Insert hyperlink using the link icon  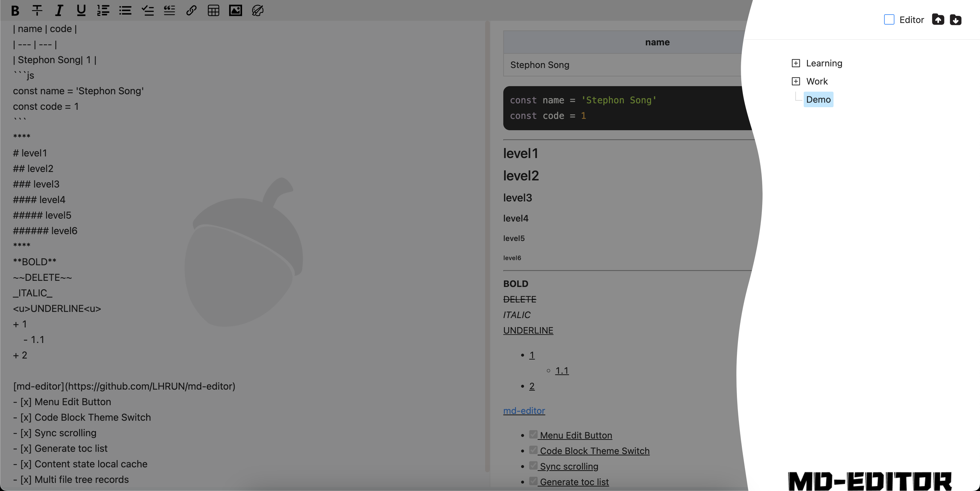191,10
